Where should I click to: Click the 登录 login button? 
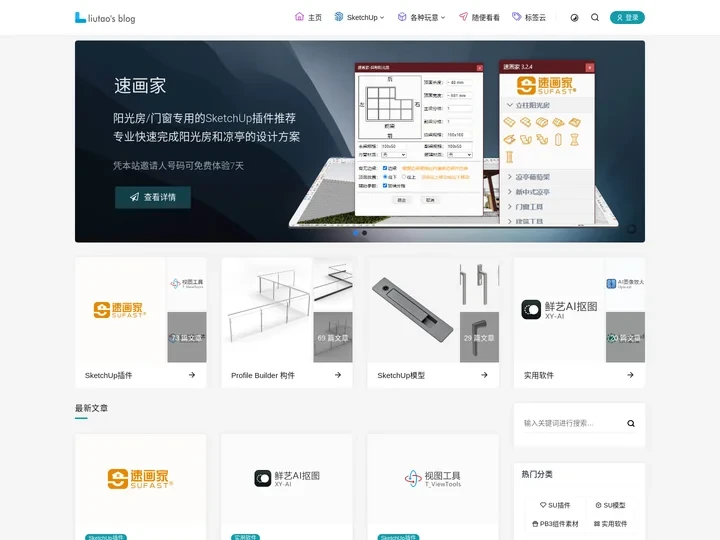click(x=627, y=17)
